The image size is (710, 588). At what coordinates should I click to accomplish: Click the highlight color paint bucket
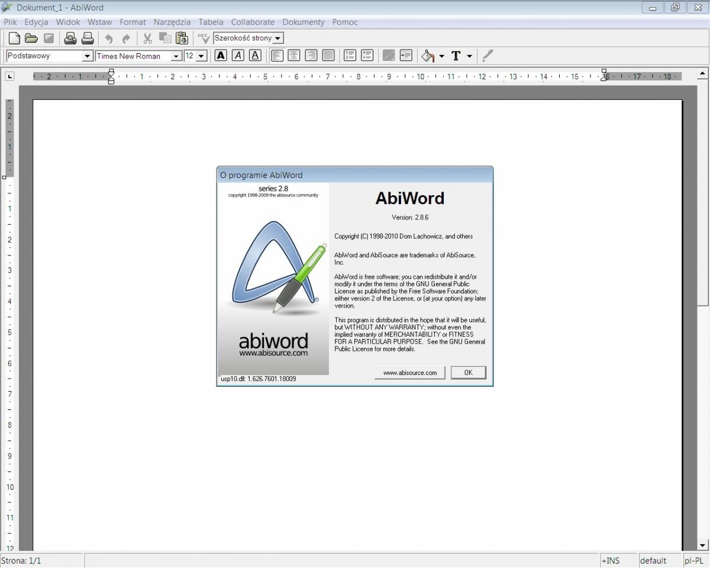pyautogui.click(x=428, y=56)
